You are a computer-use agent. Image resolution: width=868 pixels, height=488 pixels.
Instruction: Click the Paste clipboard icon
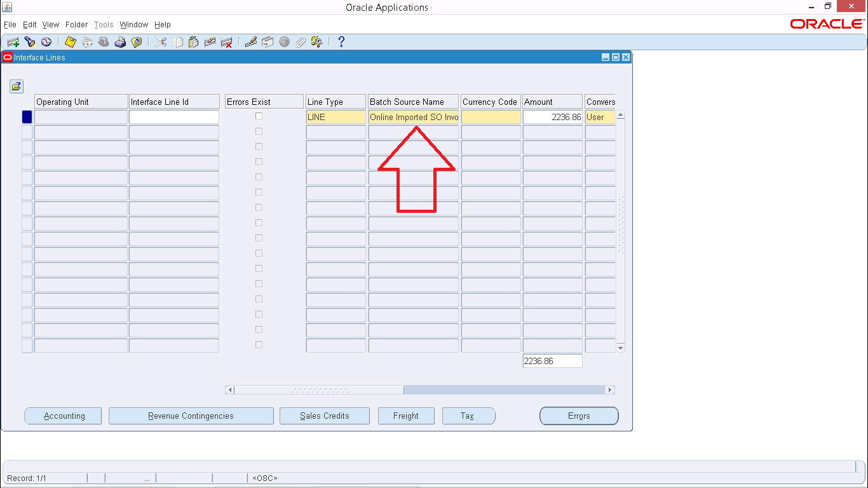click(x=194, y=42)
